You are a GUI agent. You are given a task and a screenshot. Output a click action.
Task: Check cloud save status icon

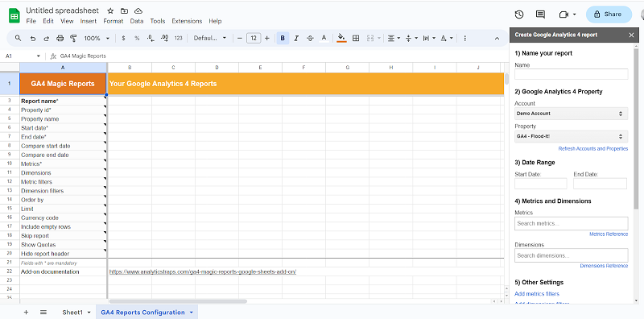click(138, 11)
